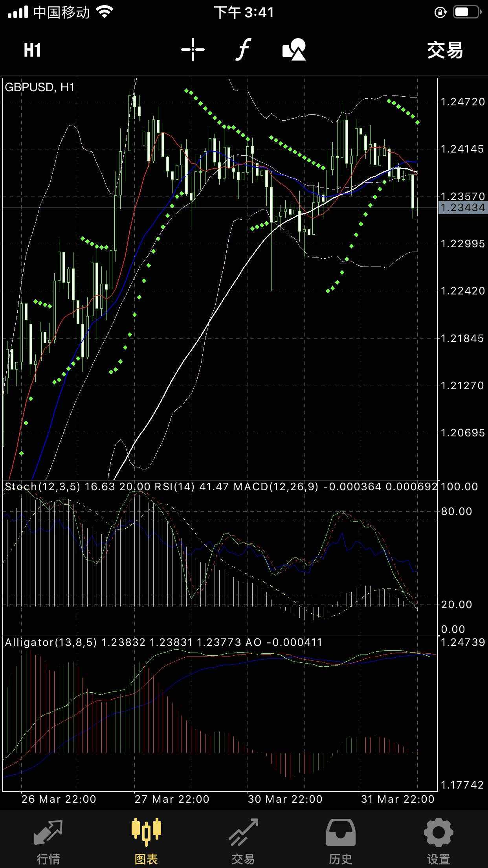Tap the AO -0.000411 value
The width and height of the screenshot is (488, 868).
(284, 642)
